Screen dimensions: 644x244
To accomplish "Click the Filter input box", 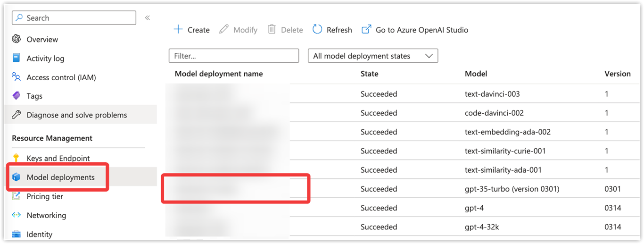I will click(234, 56).
